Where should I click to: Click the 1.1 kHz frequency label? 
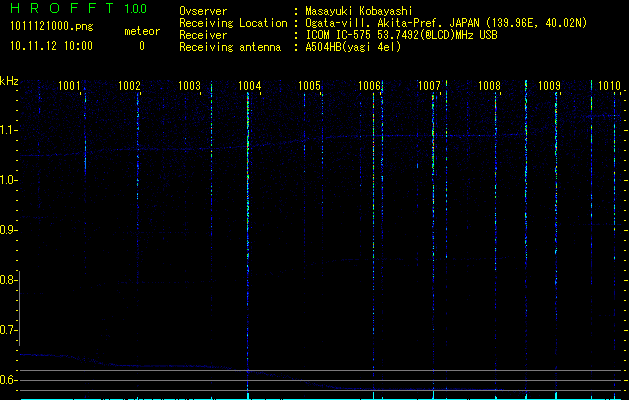pos(8,130)
